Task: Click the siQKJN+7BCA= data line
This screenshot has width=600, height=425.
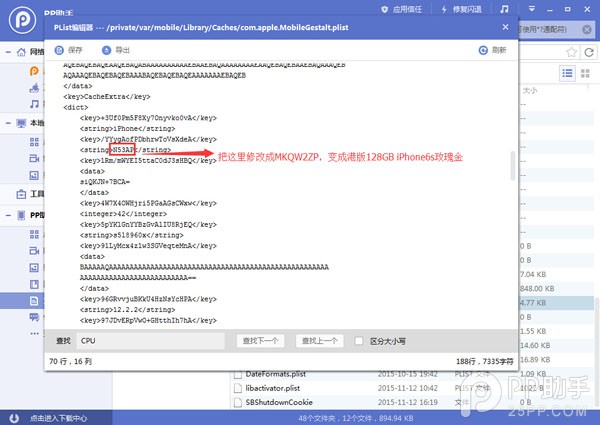Action: point(105,182)
